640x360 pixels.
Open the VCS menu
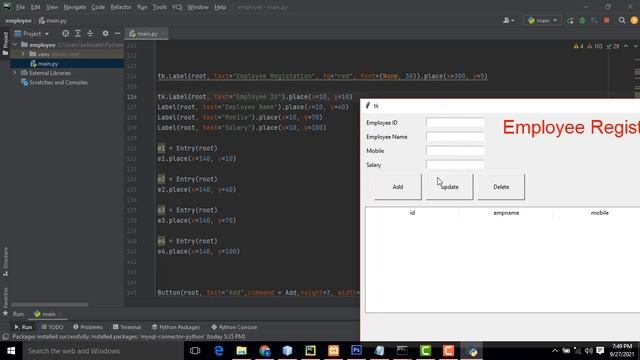coord(177,7)
